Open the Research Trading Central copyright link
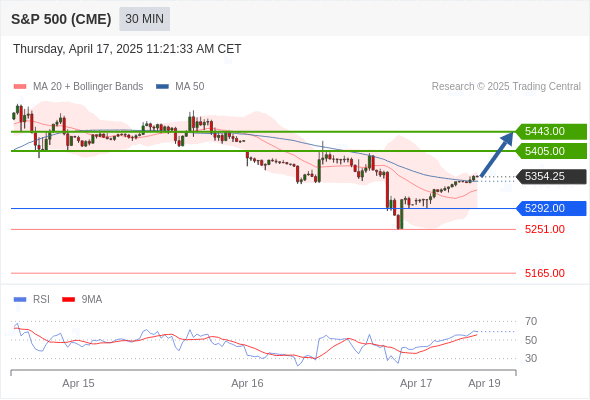 pyautogui.click(x=506, y=87)
